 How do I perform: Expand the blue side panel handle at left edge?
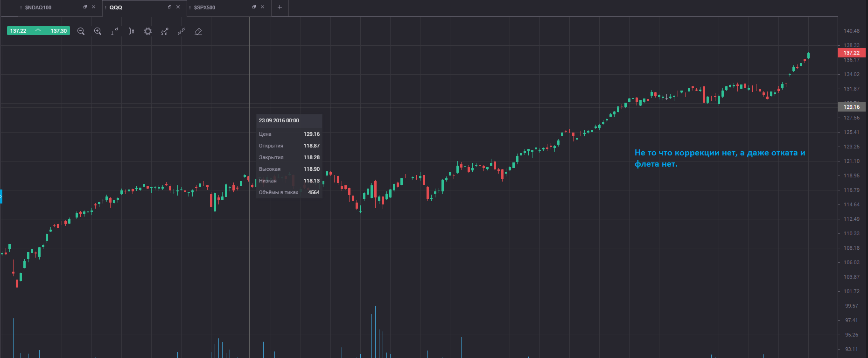[x=1, y=197]
